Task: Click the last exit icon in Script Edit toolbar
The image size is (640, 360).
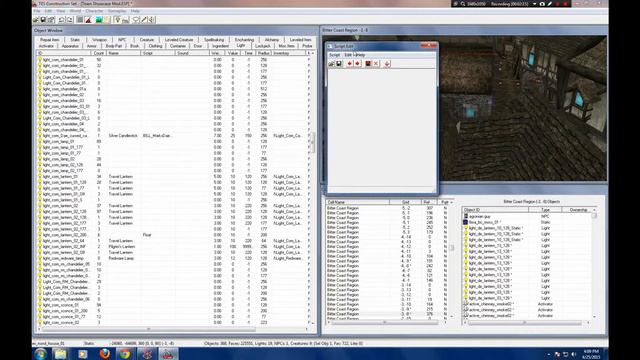Action: (x=387, y=64)
